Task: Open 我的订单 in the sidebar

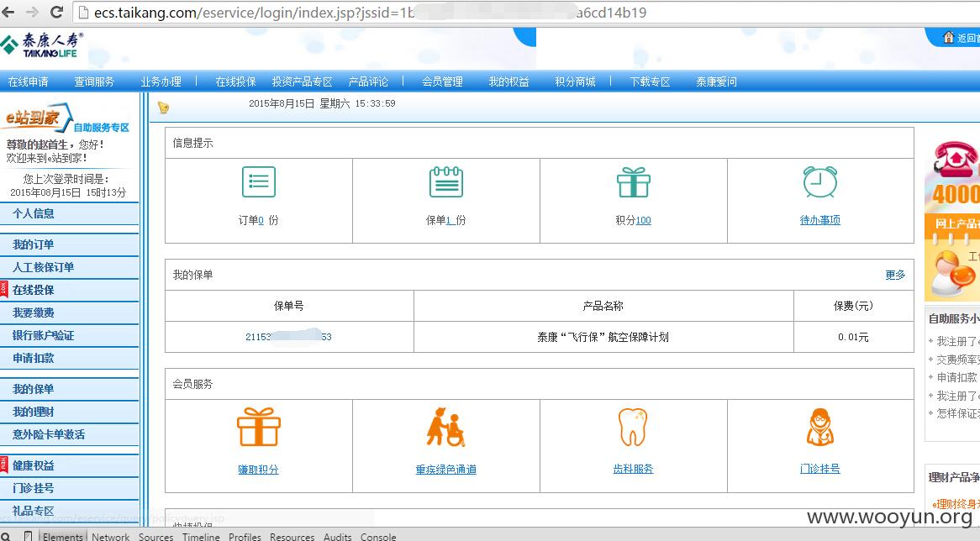Action: click(70, 245)
